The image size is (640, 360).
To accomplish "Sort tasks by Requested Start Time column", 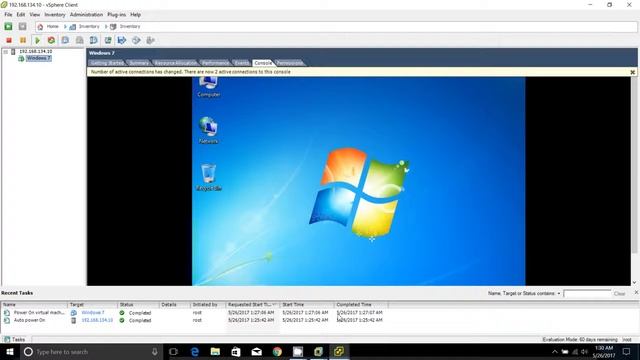I will [252, 304].
